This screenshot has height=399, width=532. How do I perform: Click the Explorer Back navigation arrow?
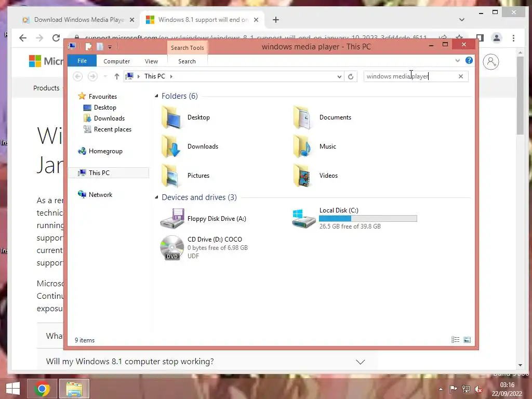[x=78, y=76]
